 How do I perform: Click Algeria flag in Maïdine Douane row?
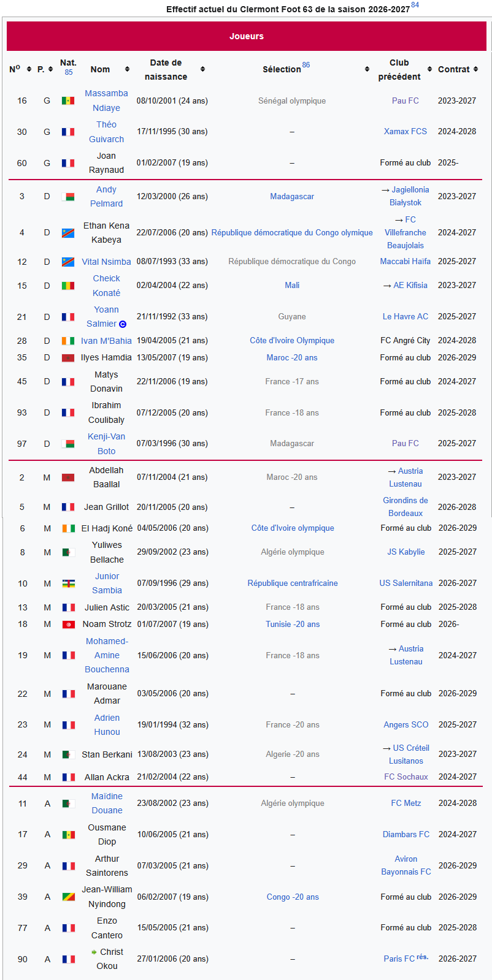[x=69, y=803]
